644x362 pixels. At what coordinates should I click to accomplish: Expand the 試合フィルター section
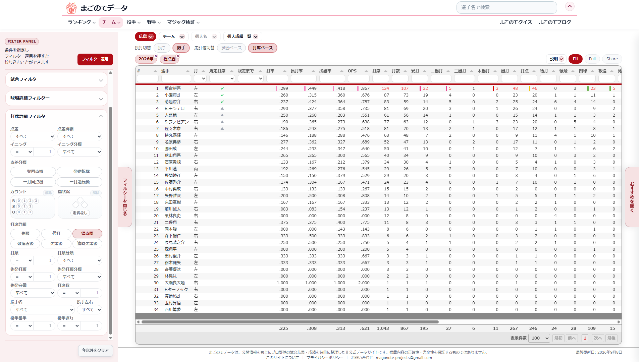[56, 80]
